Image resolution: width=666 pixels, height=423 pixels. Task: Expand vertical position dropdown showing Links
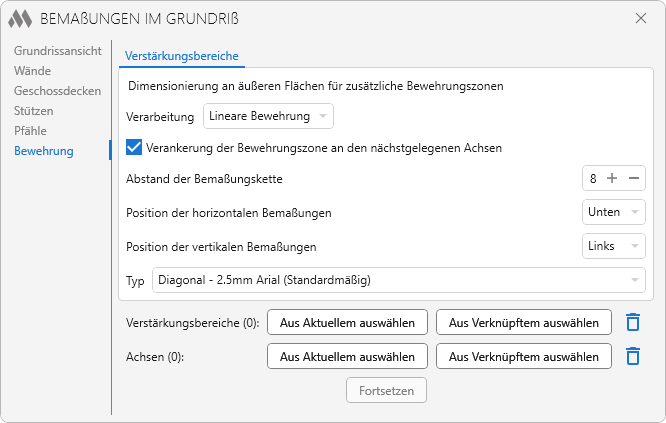coord(613,246)
